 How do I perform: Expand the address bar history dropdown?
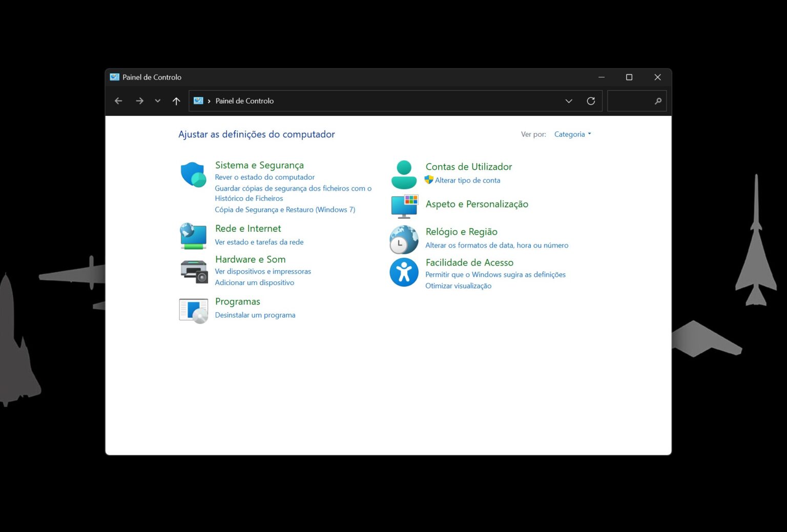569,101
